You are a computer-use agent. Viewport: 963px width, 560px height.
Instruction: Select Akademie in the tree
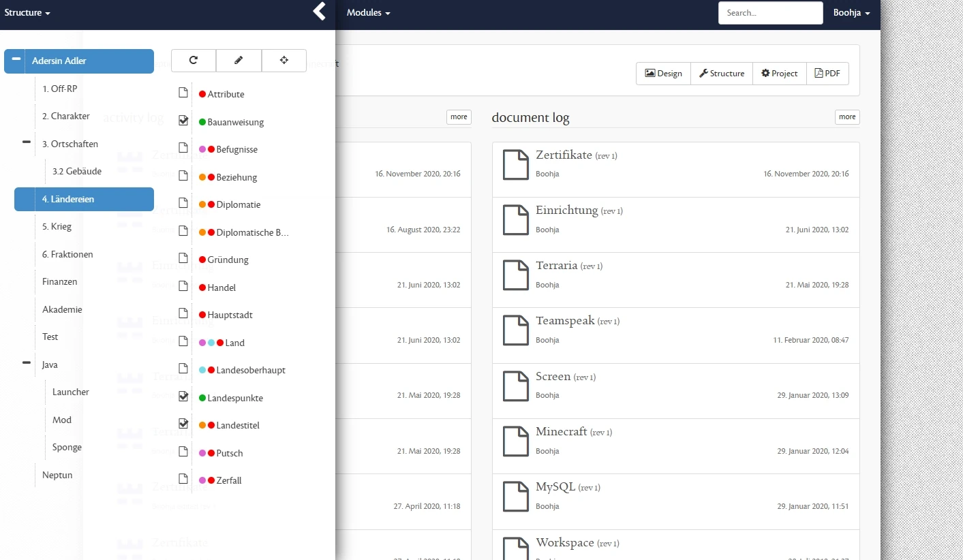pyautogui.click(x=62, y=309)
